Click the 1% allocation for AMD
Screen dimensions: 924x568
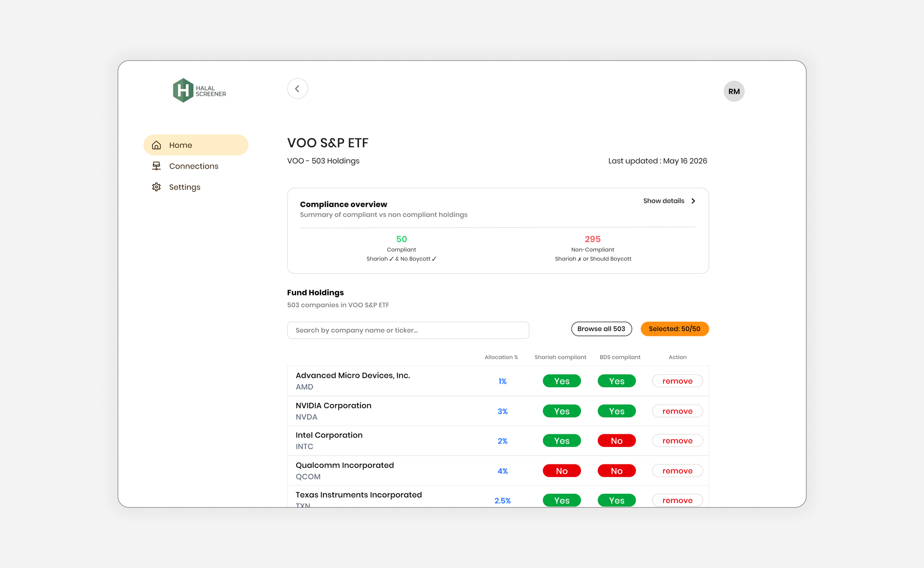(x=502, y=381)
